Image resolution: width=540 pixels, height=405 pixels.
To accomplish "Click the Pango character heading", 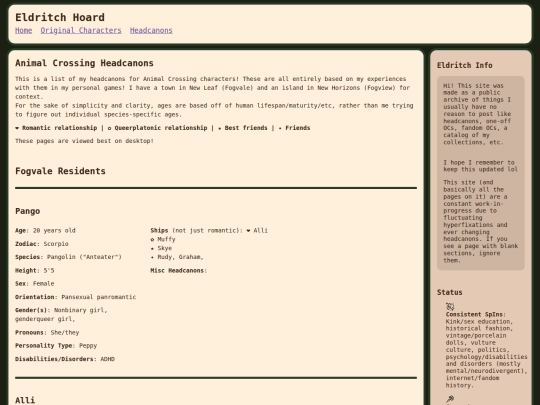I will tap(28, 211).
